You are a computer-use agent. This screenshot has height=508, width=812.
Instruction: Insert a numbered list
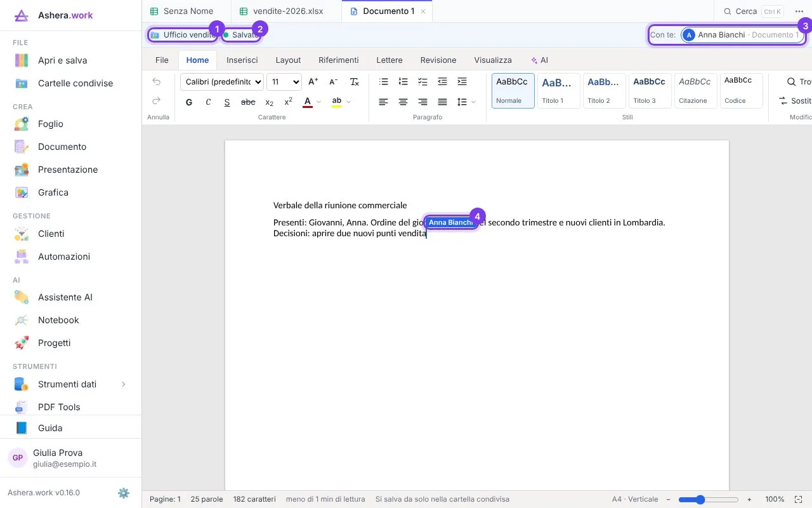coord(403,81)
